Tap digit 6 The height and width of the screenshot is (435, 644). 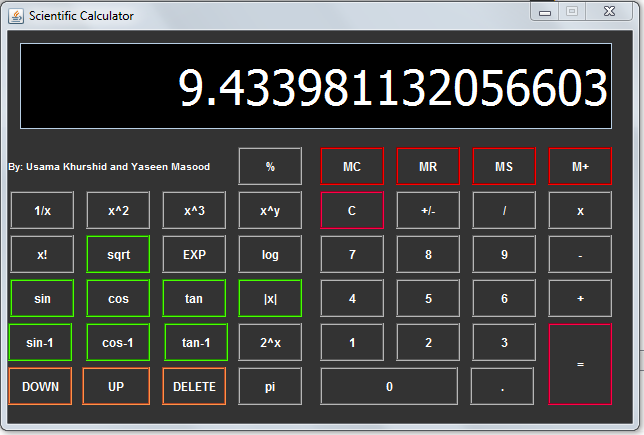coord(504,298)
